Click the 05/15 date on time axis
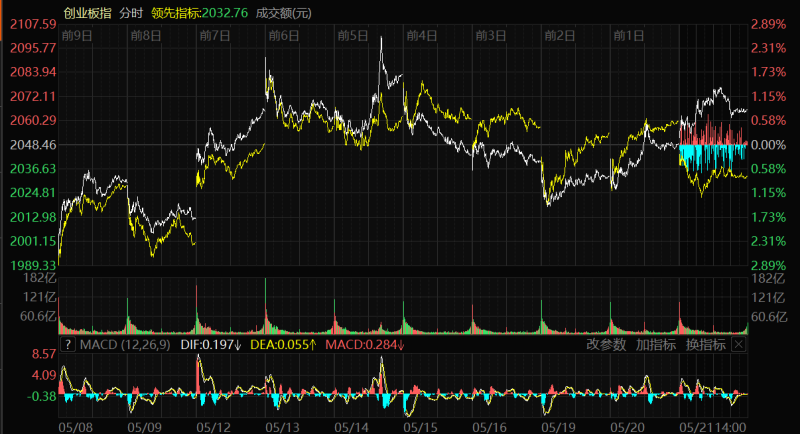Viewport: 800px width, 434px height. tap(420, 427)
